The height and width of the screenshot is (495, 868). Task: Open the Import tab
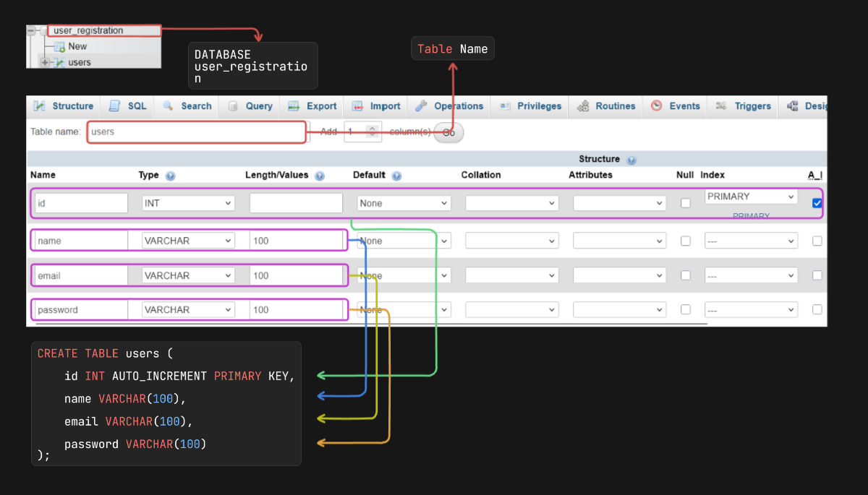coord(376,106)
